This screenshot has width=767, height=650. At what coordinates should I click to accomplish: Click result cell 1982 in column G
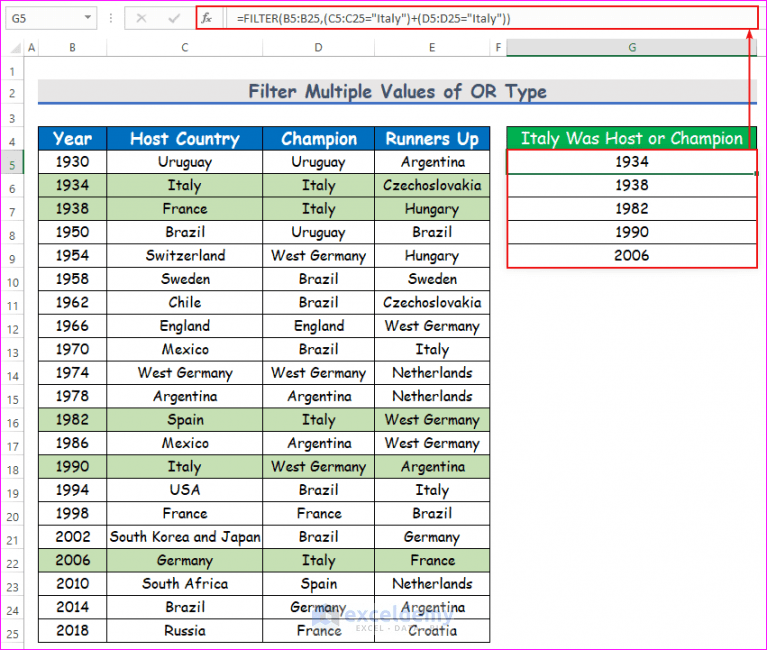coord(632,209)
